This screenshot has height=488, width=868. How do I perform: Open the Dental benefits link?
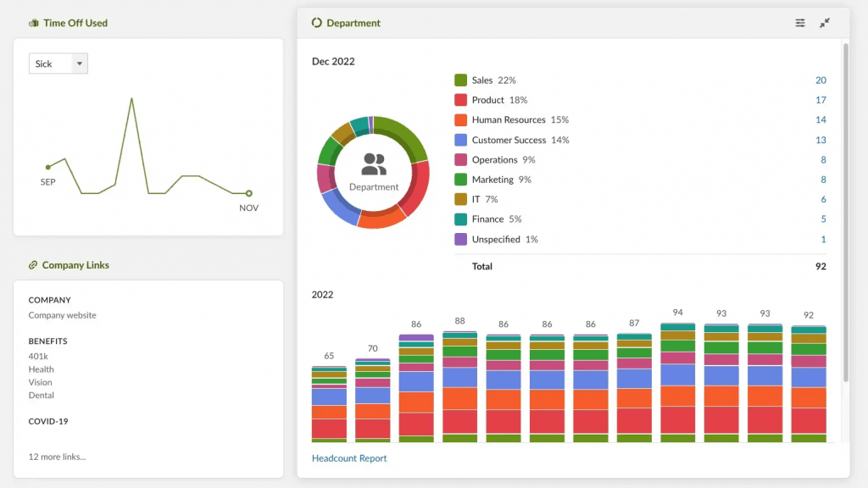[40, 395]
